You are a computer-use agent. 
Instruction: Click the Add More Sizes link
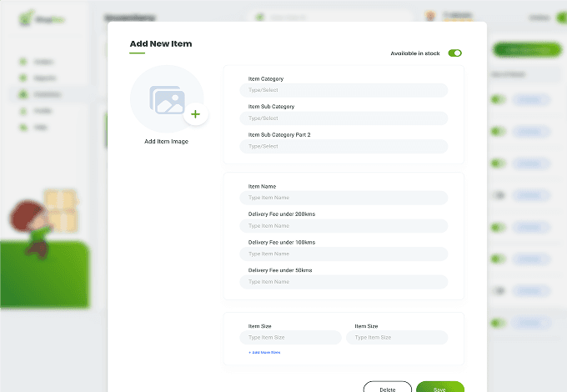[x=264, y=352]
